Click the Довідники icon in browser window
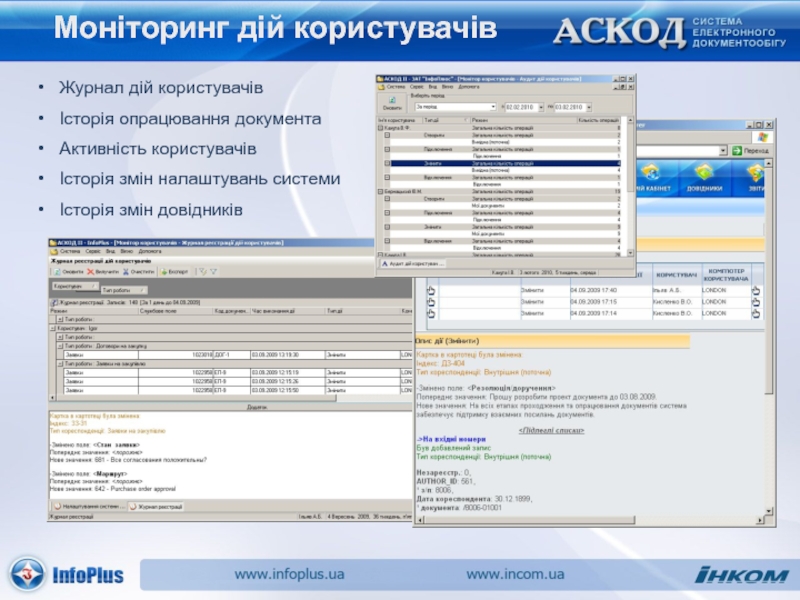 704,172
